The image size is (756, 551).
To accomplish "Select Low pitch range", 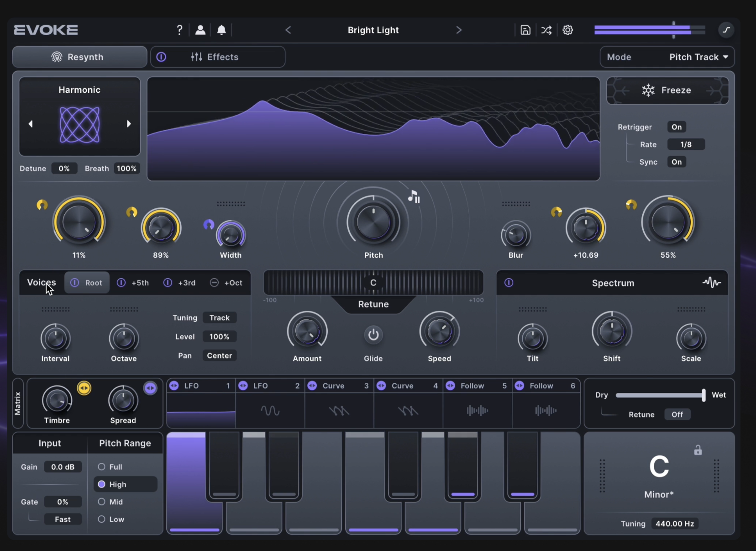I will coord(101,519).
